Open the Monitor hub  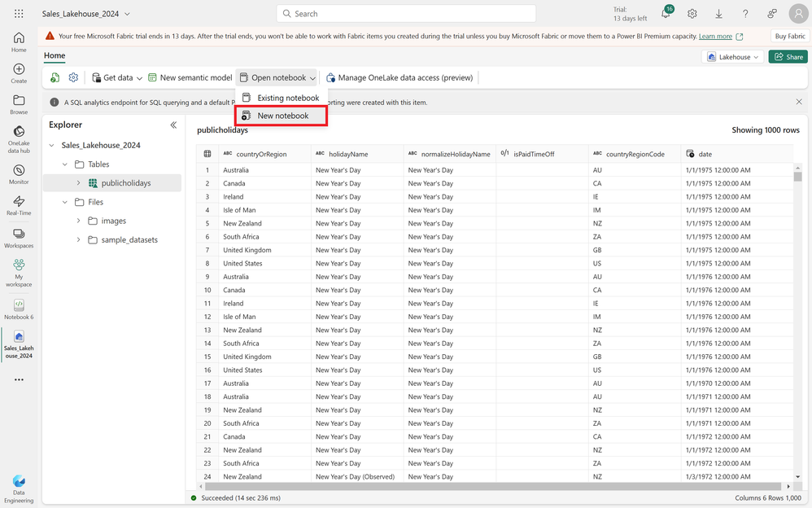click(x=19, y=174)
